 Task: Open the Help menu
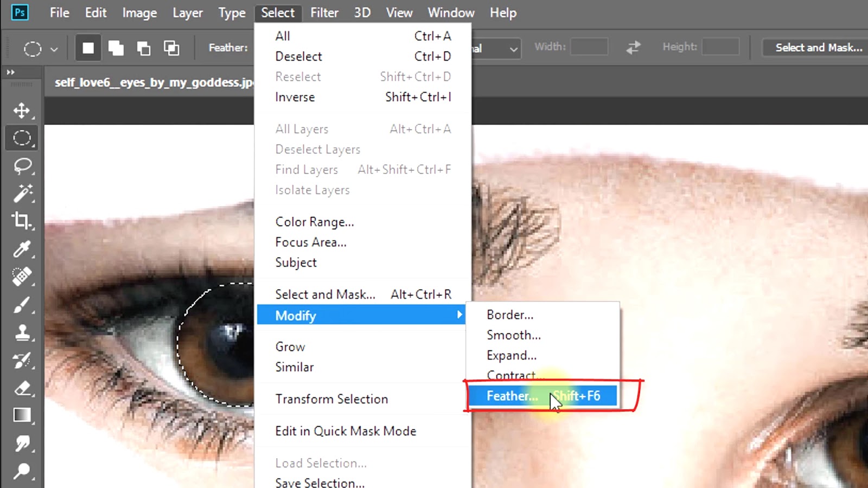pyautogui.click(x=503, y=12)
